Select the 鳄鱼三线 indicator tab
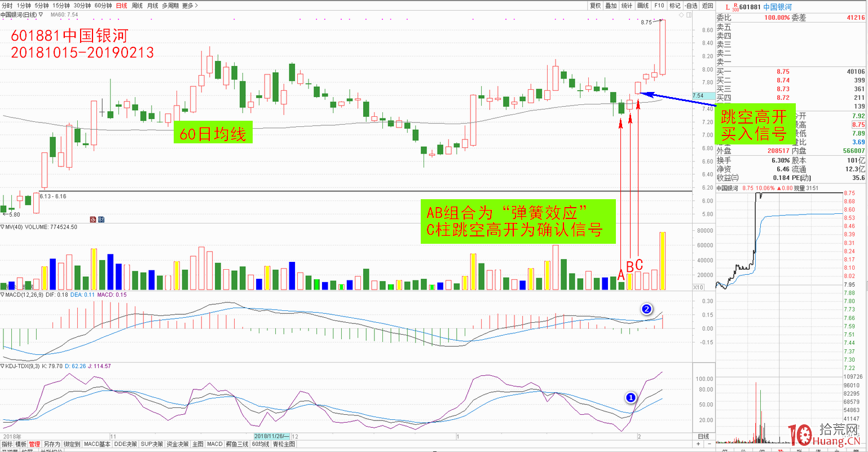Viewport: 868px width, 452px height. click(x=237, y=445)
